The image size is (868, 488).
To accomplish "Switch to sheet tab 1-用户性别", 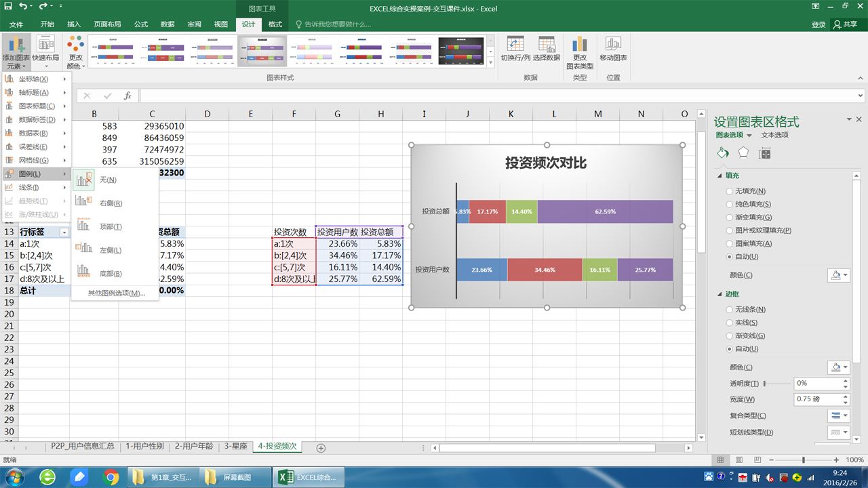I will [145, 447].
